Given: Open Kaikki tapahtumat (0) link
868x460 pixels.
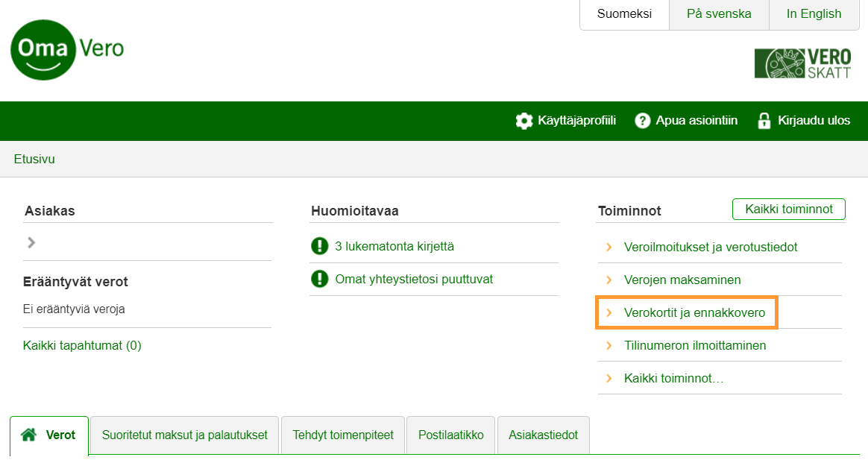Looking at the screenshot, I should tap(82, 345).
